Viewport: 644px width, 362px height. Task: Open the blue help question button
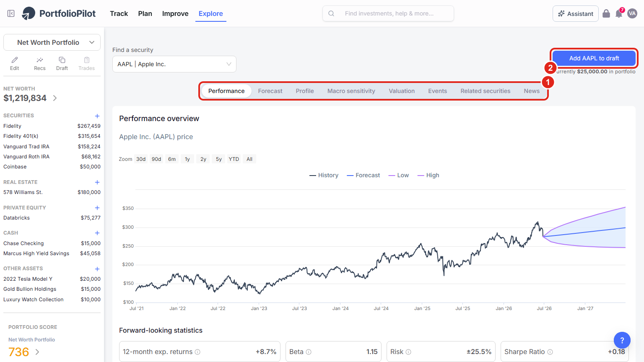[622, 340]
